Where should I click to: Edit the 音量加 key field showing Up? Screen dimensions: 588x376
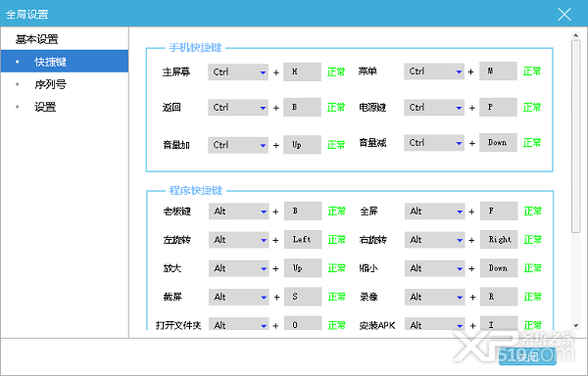tap(302, 145)
